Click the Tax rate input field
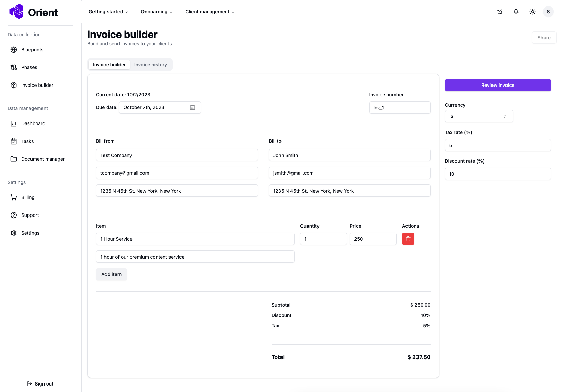This screenshot has height=392, width=562. [x=498, y=145]
